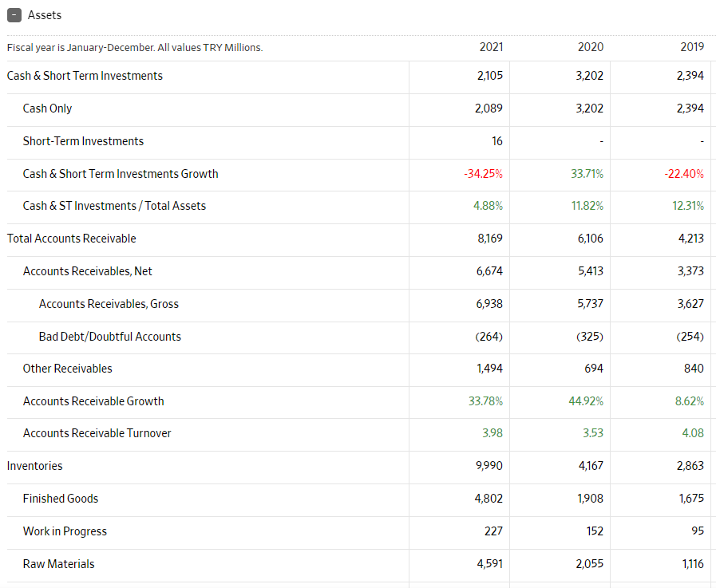Select the Finished Goods line item

(x=61, y=499)
